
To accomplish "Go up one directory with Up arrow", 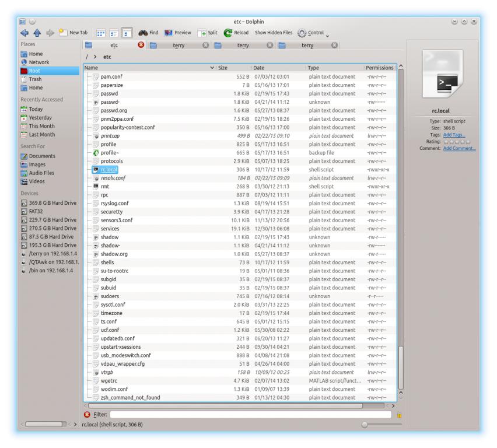I will click(x=36, y=33).
